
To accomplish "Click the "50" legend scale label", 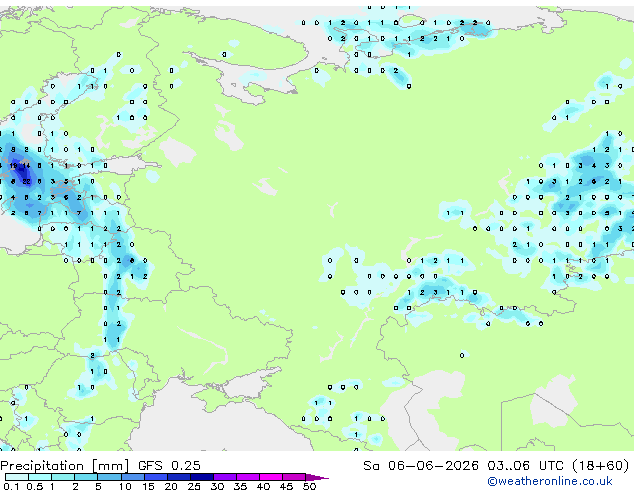I will [309, 486].
